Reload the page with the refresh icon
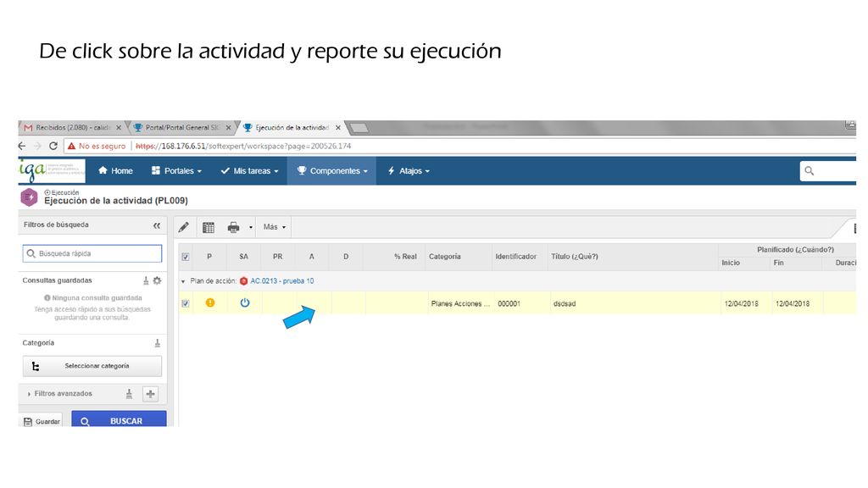 (x=53, y=146)
